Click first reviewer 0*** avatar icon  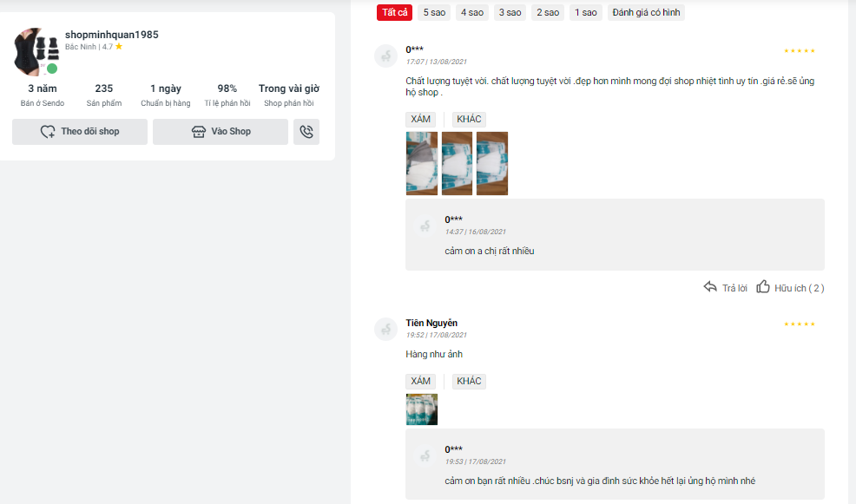coord(385,56)
